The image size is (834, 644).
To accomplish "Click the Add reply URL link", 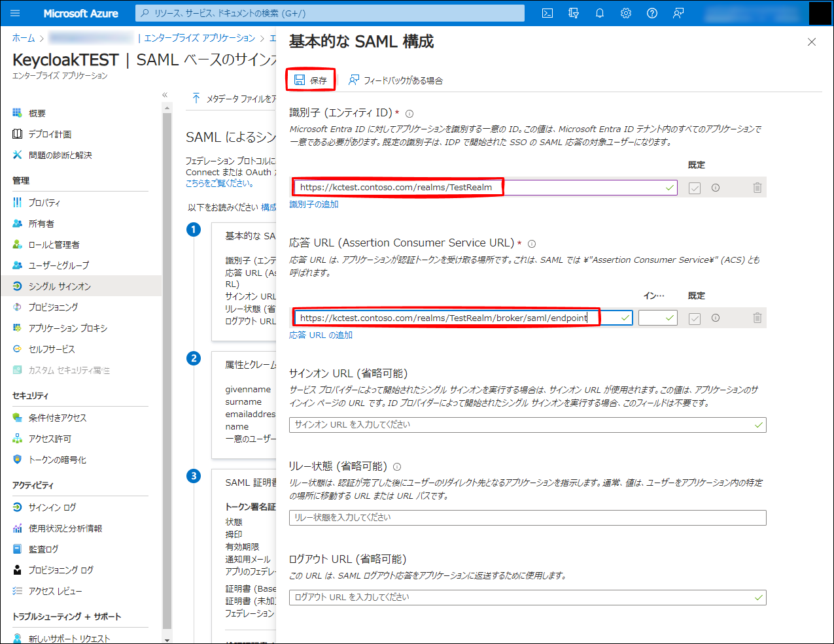I will (x=321, y=335).
